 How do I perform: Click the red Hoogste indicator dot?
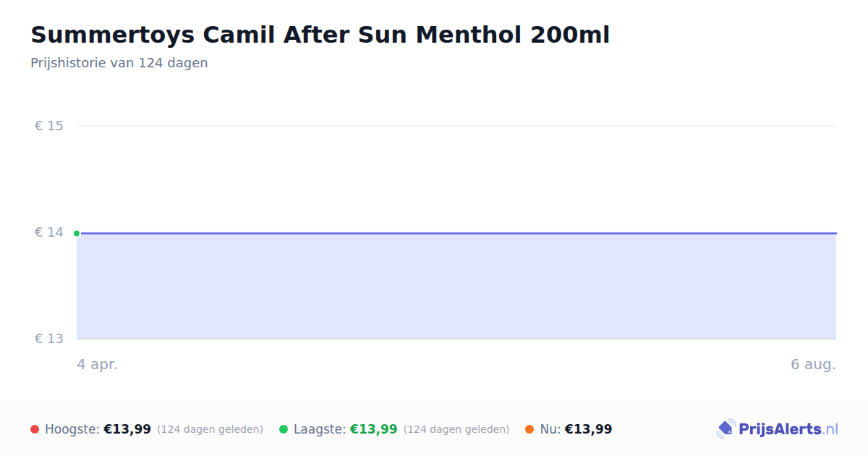coord(35,429)
